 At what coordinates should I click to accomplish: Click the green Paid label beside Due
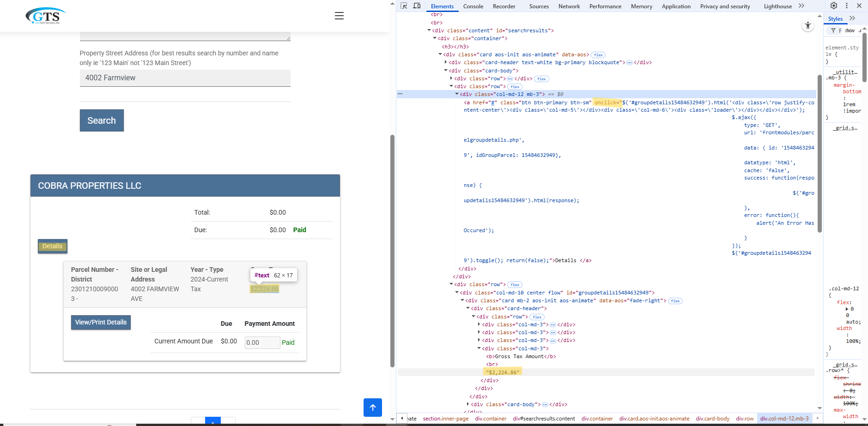(x=300, y=230)
